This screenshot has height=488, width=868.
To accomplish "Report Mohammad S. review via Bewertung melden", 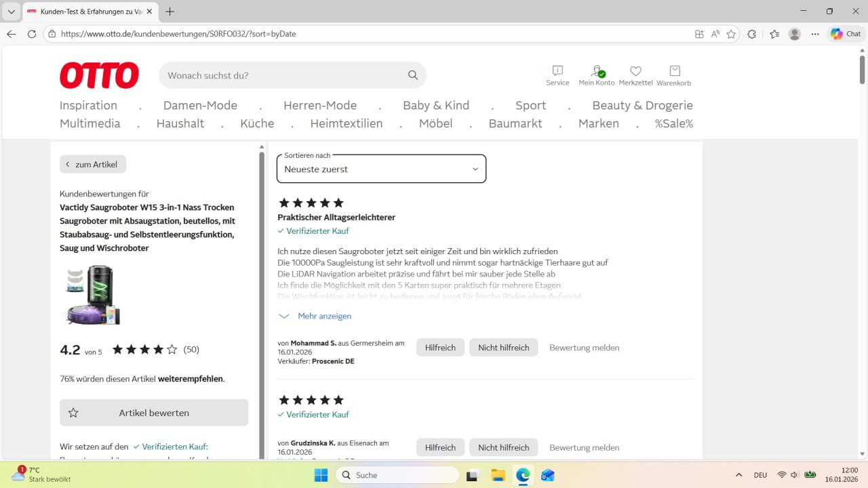I will pyautogui.click(x=584, y=348).
